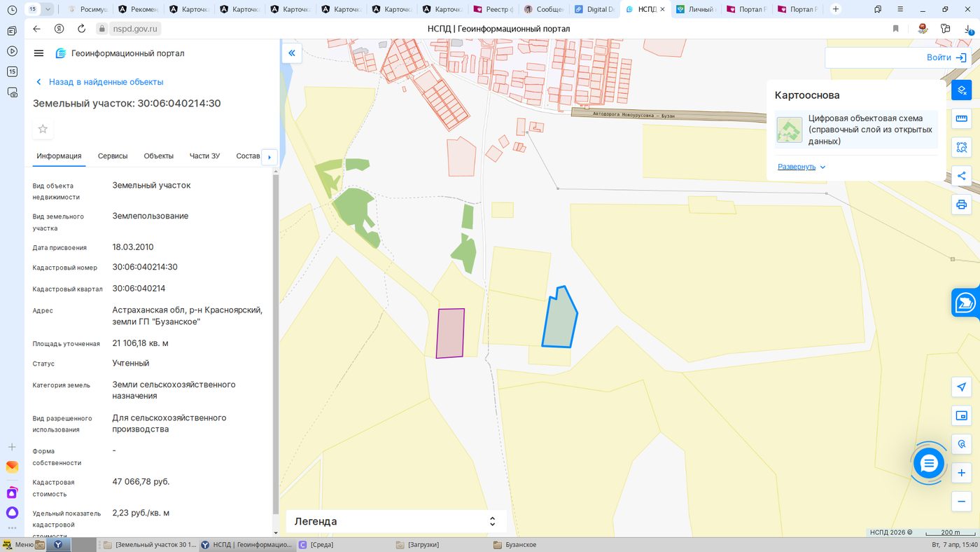980x552 pixels.
Task: Switch to the Сервисы tab
Action: click(x=113, y=156)
